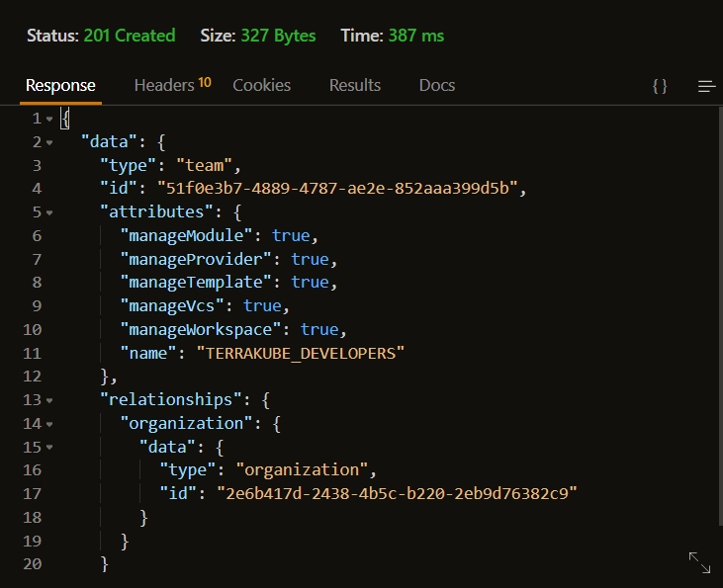Fold the "attributes" block
Screen dimensions: 723x588
[x=49, y=212]
